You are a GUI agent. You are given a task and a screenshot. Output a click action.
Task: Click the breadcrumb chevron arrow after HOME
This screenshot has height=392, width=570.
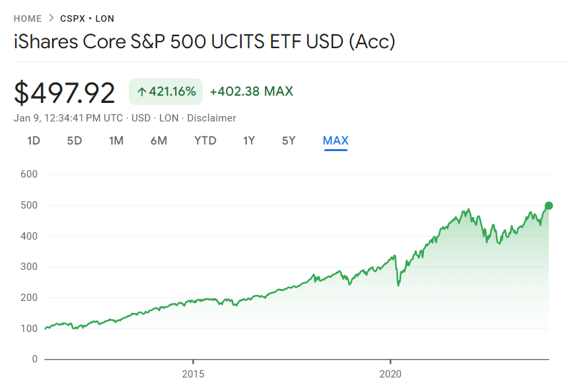(51, 18)
